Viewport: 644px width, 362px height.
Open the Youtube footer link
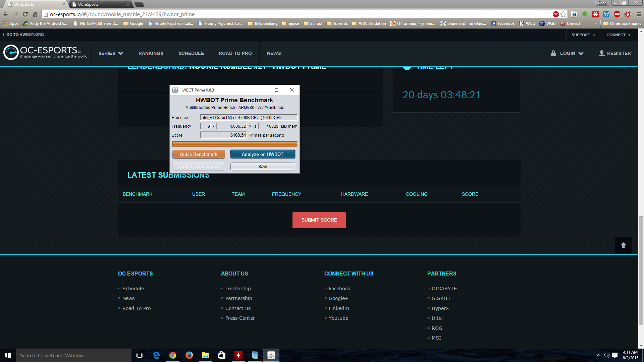click(338, 318)
